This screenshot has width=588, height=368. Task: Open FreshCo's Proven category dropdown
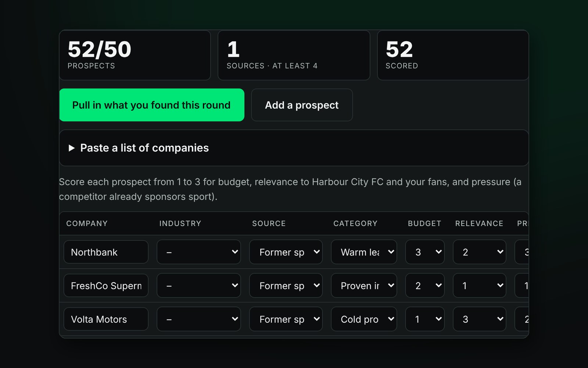364,286
